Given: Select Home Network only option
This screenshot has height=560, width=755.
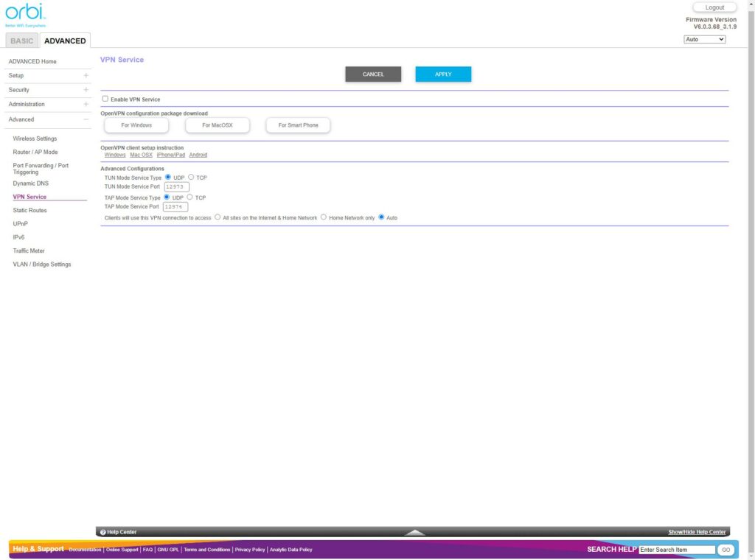Looking at the screenshot, I should (x=324, y=217).
